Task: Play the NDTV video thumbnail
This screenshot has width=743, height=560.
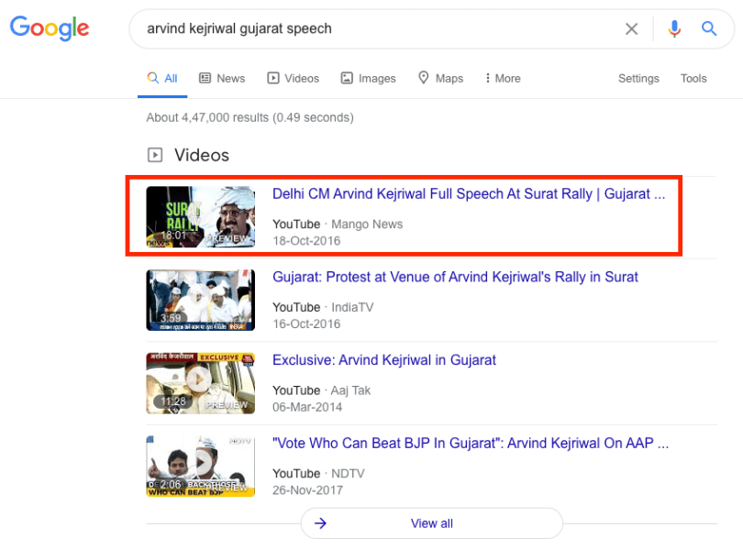Action: click(x=200, y=466)
